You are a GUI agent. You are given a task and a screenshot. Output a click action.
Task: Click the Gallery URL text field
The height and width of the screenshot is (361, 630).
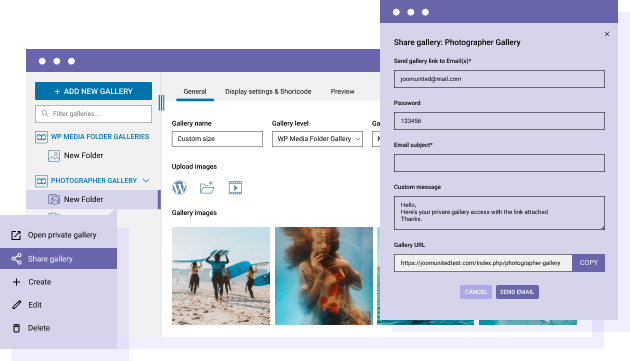pyautogui.click(x=483, y=263)
